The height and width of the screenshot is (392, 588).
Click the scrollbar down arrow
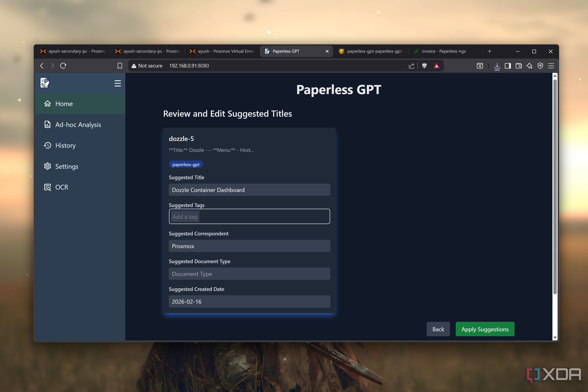point(555,338)
